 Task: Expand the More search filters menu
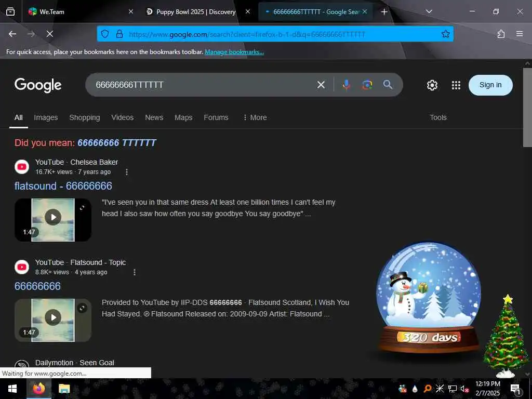coord(255,117)
